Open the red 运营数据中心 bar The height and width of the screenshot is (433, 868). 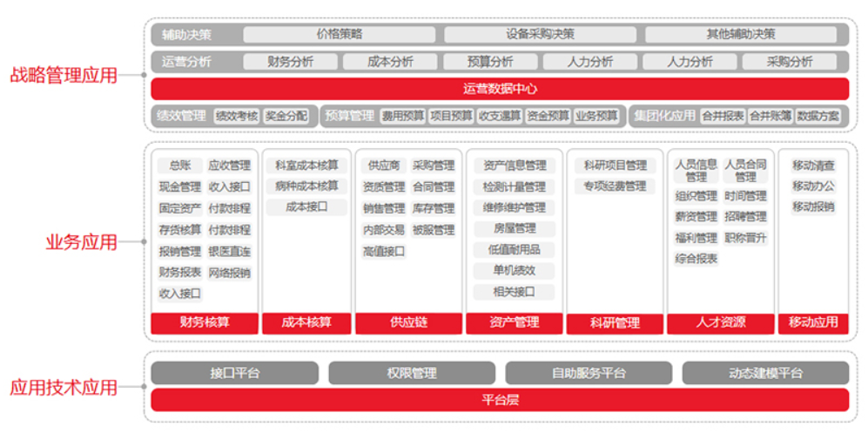click(x=500, y=89)
